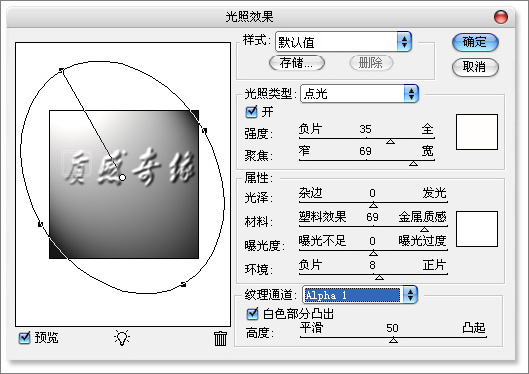Click the gradient preview thumbnail image
The height and width of the screenshot is (374, 529).
(124, 184)
